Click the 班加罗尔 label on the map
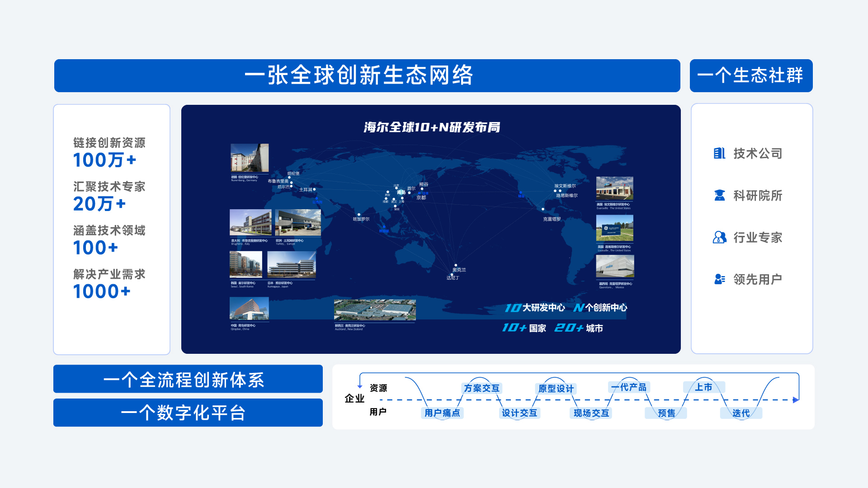The image size is (868, 488). (361, 219)
